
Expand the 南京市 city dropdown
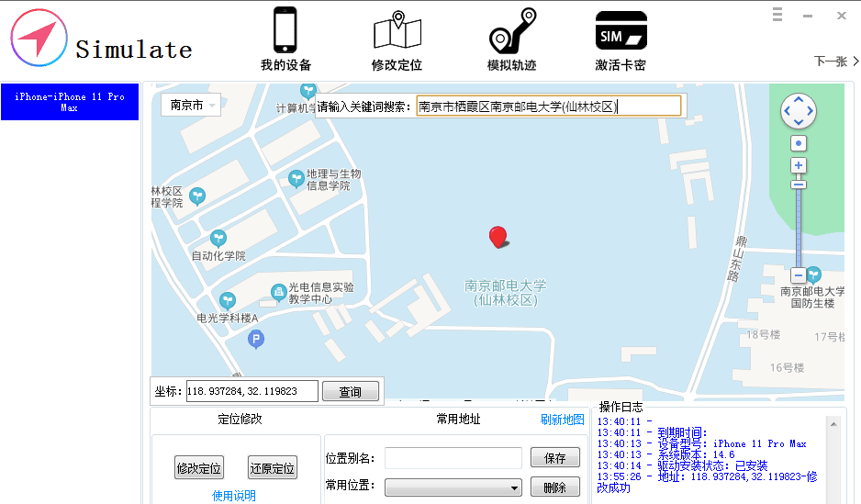[x=191, y=105]
